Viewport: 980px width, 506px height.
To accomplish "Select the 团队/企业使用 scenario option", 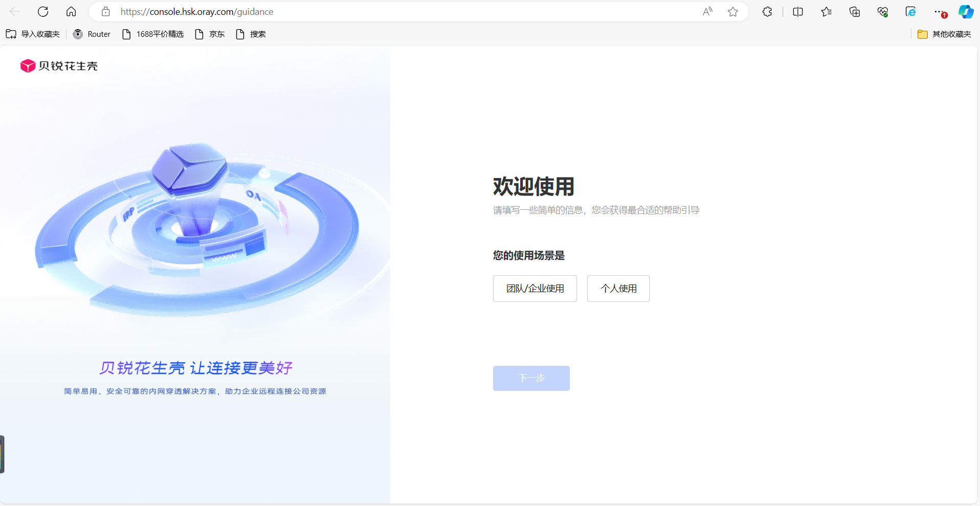I will pos(535,288).
